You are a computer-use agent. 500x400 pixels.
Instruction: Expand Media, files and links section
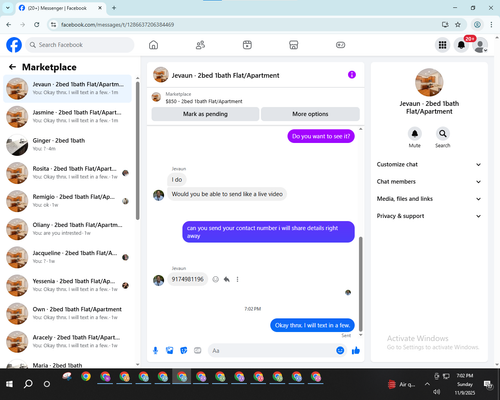(x=429, y=199)
